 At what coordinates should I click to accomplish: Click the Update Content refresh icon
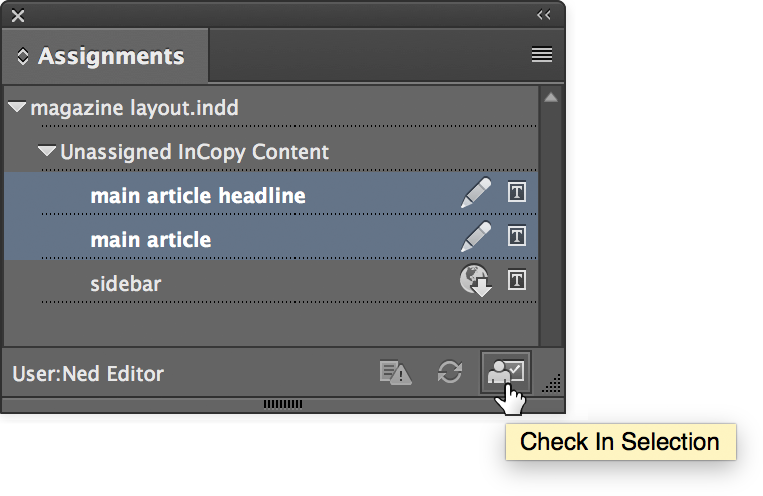tap(450, 373)
